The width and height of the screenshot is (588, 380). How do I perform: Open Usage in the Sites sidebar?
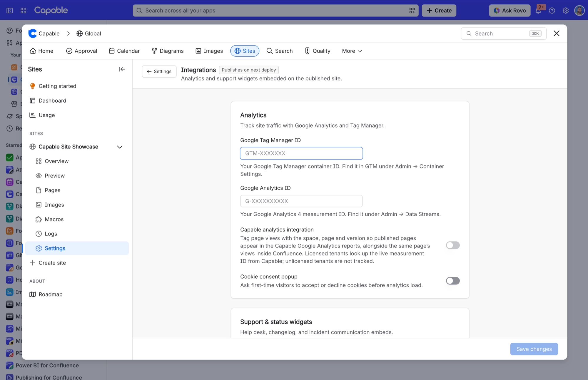click(x=77, y=115)
